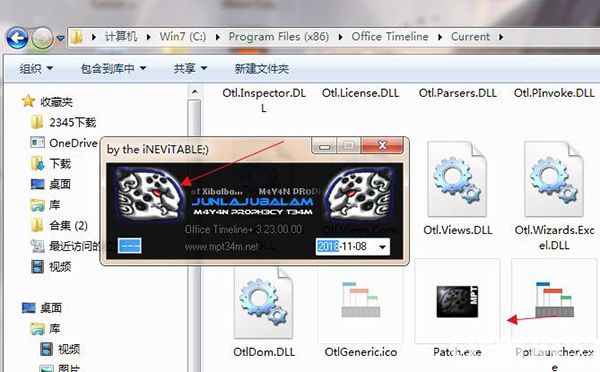Click the 收藏夹 star icon
Image resolution: width=600 pixels, height=372 pixels.
pyautogui.click(x=28, y=101)
